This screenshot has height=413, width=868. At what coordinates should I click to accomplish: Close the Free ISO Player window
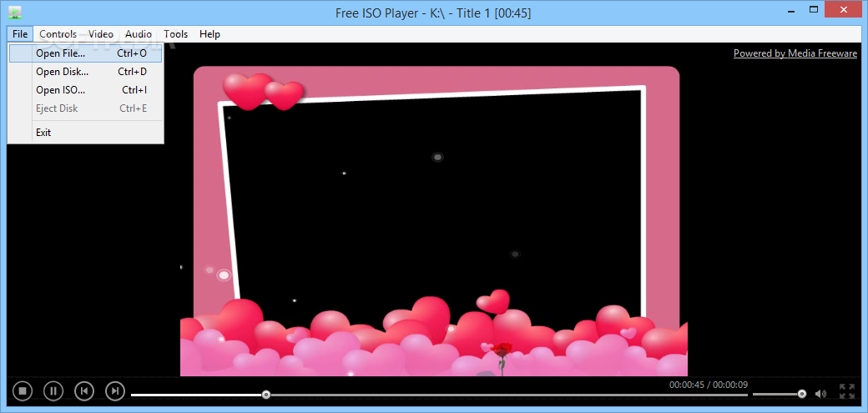[844, 9]
